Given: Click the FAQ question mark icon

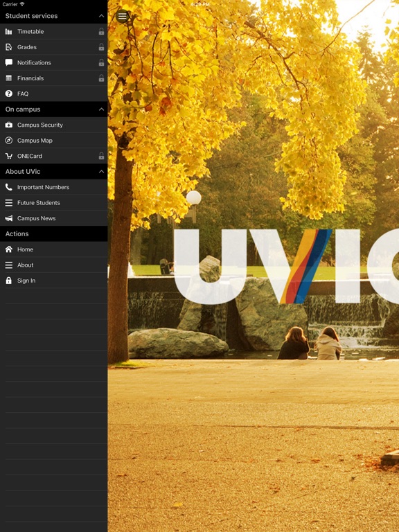Looking at the screenshot, I should (9, 94).
